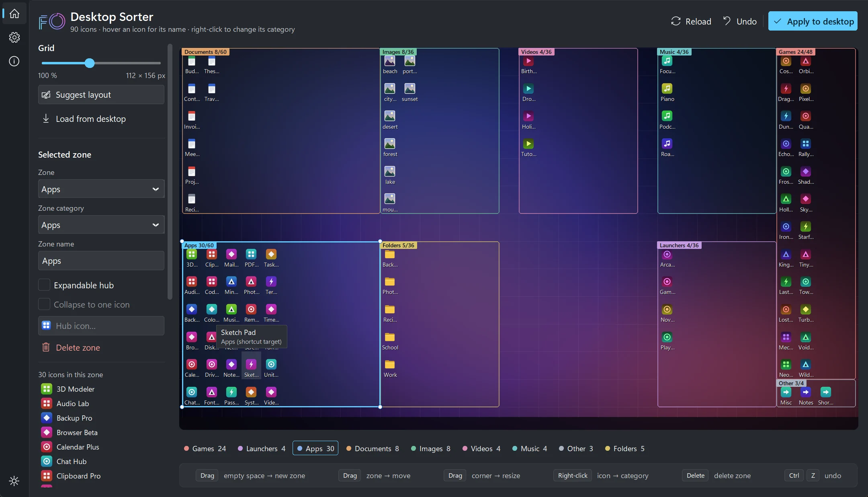Enable the Expandable hub checkbox
The image size is (868, 497).
point(44,285)
